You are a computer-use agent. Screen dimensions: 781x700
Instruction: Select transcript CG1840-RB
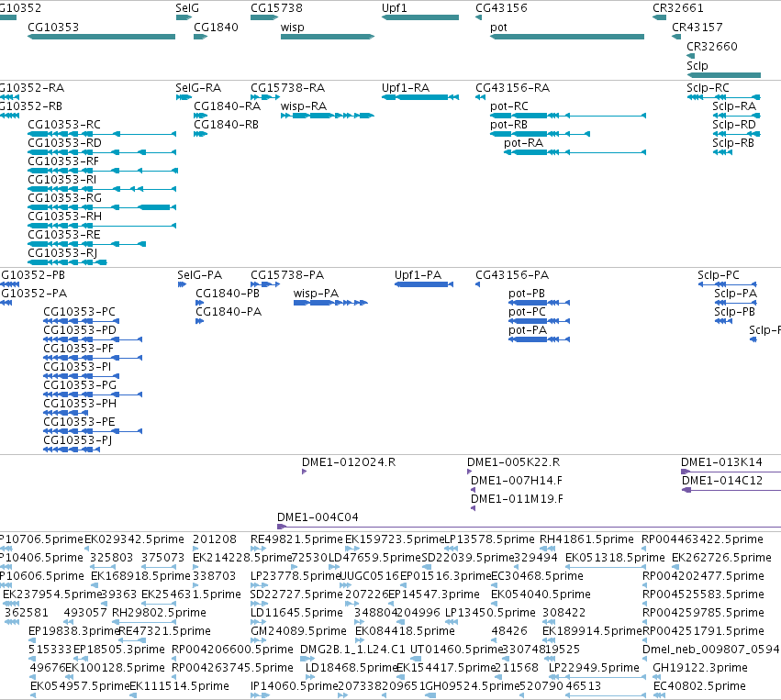click(x=200, y=134)
